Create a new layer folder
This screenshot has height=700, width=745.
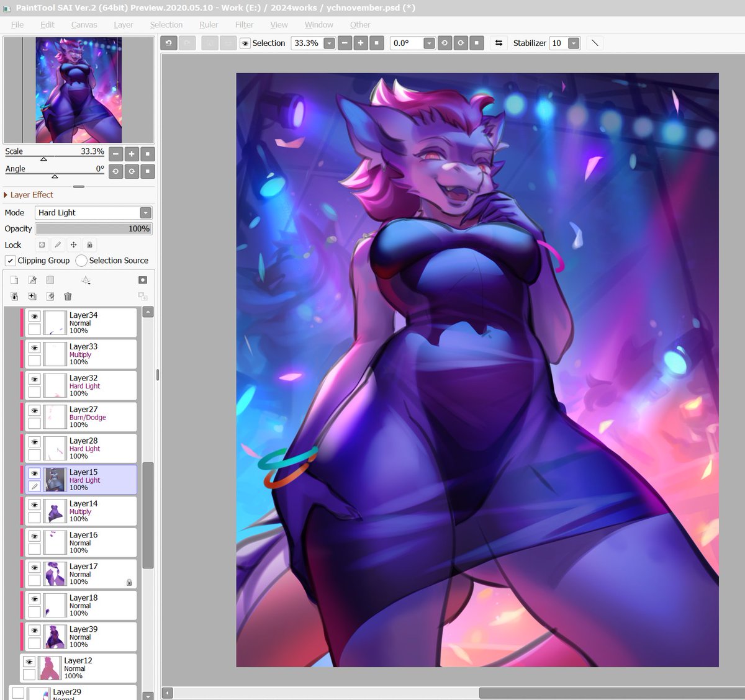[50, 280]
